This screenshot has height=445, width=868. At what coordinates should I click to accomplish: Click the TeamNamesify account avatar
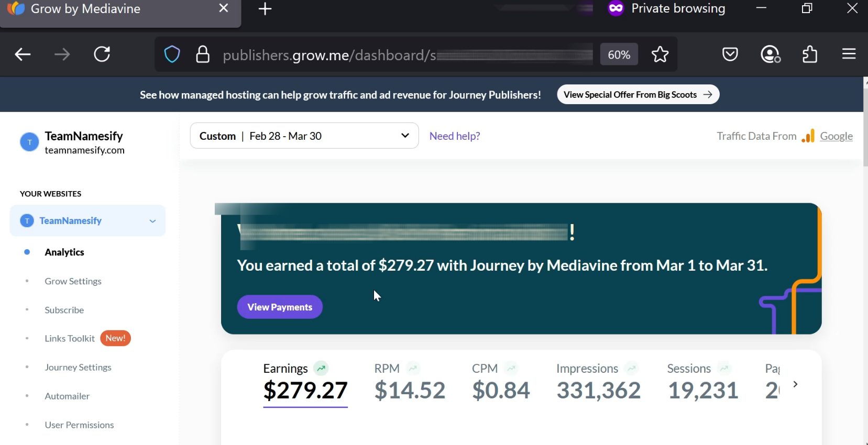29,142
